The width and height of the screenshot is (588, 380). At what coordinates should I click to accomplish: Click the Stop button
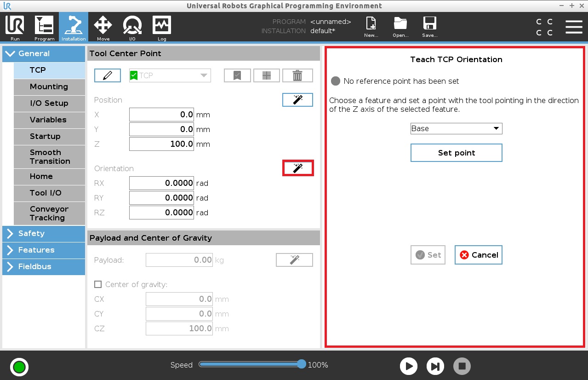coord(462,366)
